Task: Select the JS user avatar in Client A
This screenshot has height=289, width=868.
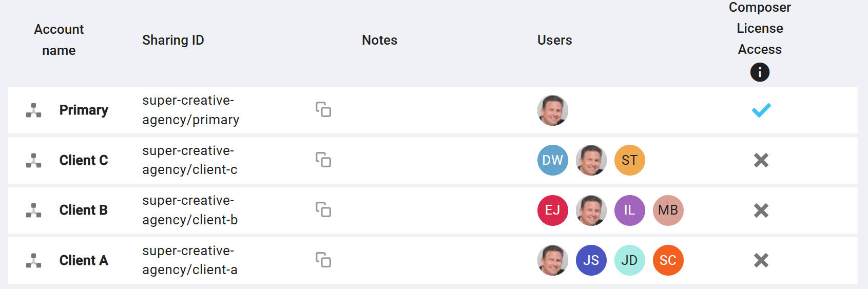Action: pyautogui.click(x=591, y=260)
